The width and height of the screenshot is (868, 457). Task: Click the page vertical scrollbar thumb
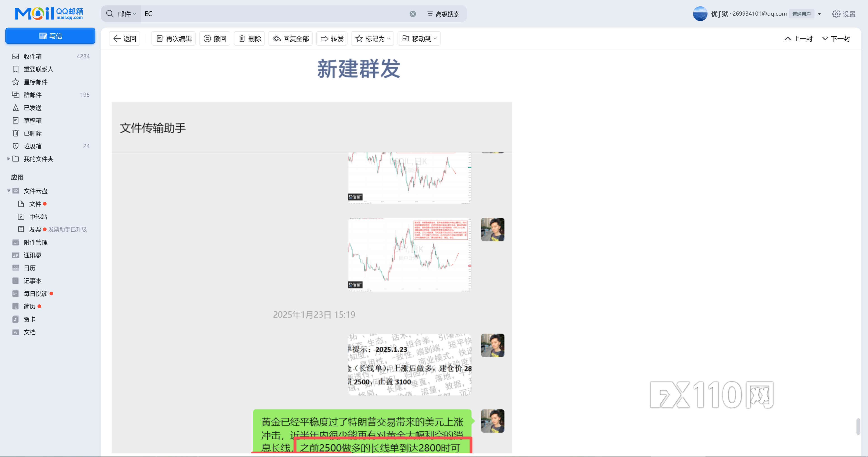858,426
